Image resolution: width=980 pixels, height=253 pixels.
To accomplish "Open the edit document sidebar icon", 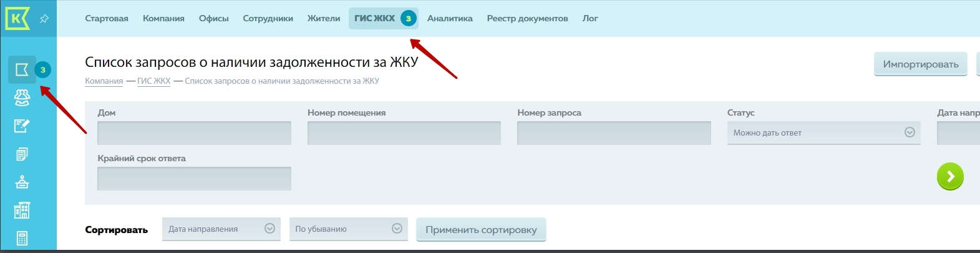I will pyautogui.click(x=22, y=126).
